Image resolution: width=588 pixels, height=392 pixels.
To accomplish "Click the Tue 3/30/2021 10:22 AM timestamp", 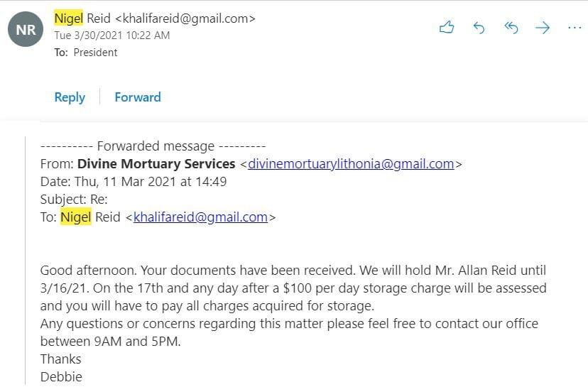I will 112,36.
